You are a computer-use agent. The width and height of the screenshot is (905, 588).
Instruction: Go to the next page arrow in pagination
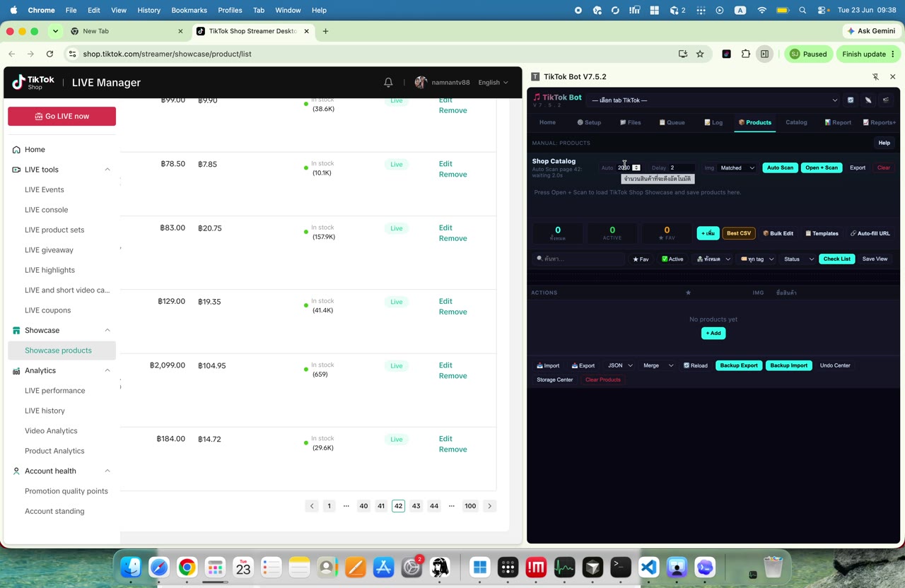click(x=489, y=506)
